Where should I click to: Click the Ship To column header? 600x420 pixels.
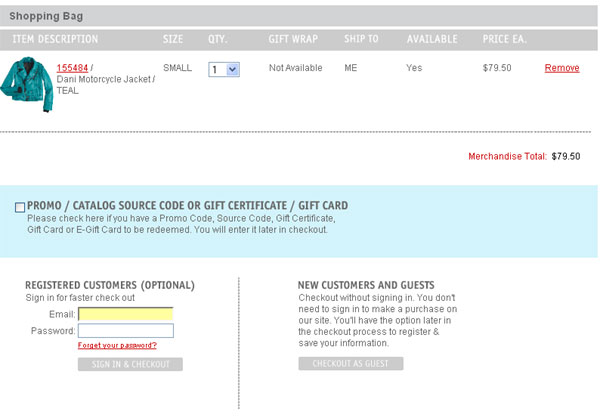[361, 40]
